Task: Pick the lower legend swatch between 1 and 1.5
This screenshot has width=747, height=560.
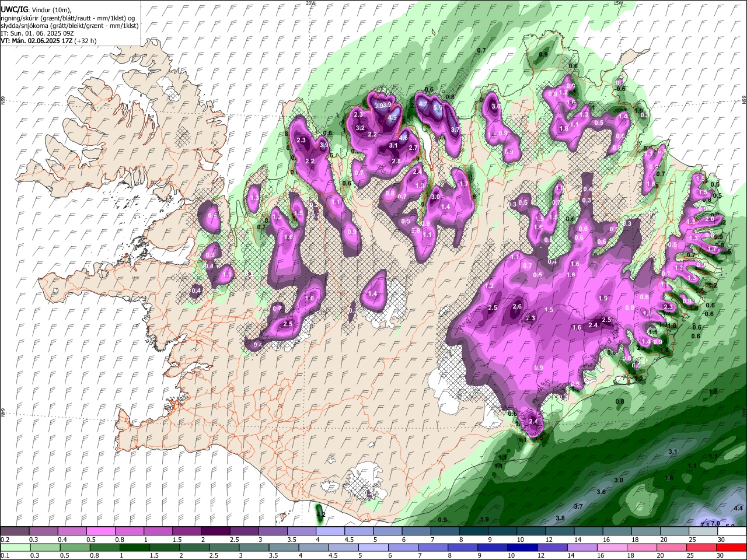Action: 135,548
